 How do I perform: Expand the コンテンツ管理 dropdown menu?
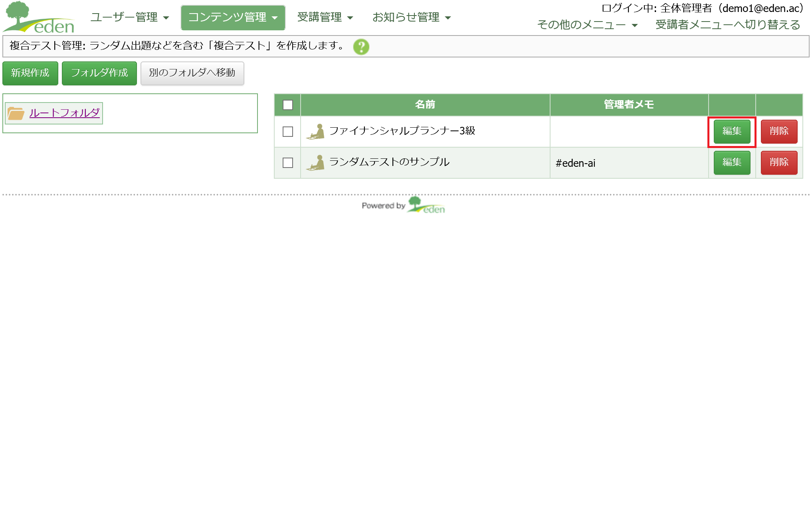(x=233, y=17)
